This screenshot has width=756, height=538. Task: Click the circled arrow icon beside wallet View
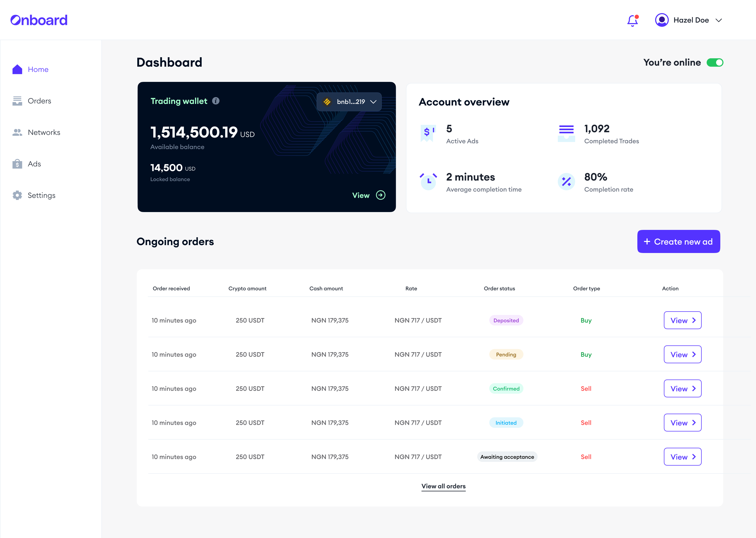click(x=381, y=195)
